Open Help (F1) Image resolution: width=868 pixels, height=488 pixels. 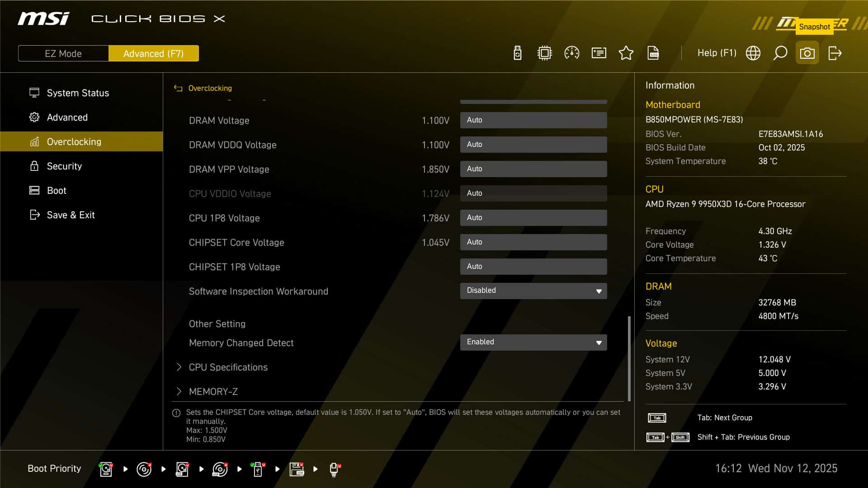(x=717, y=53)
